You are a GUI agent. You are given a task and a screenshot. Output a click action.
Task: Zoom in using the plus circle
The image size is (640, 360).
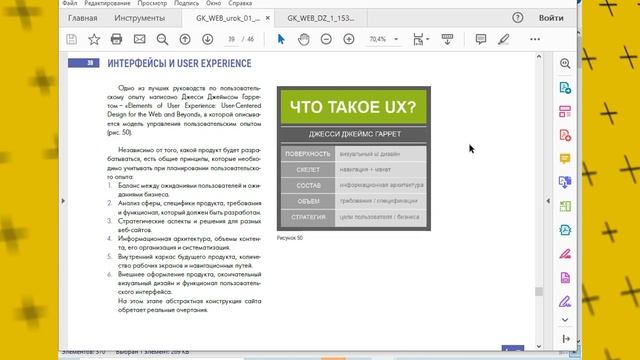point(349,39)
